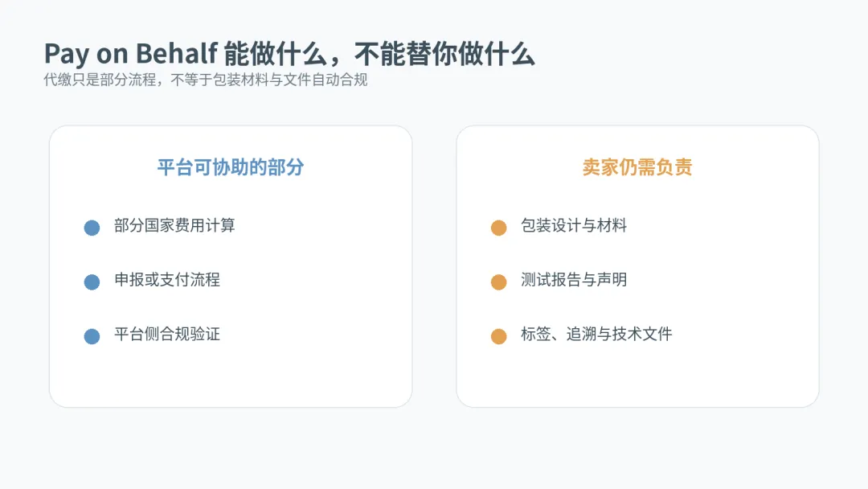Image resolution: width=868 pixels, height=489 pixels.
Task: Click the subtitle starting with 代缴只是部分流程
Action: click(206, 80)
